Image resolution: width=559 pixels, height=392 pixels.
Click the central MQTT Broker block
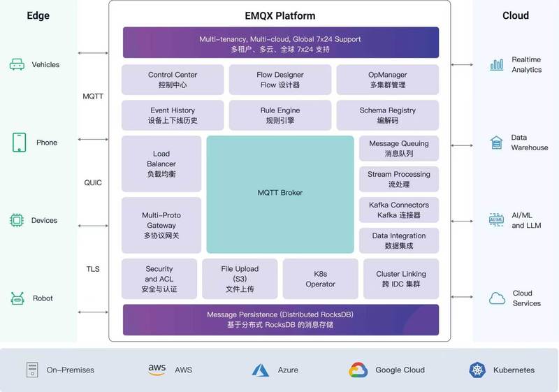280,194
